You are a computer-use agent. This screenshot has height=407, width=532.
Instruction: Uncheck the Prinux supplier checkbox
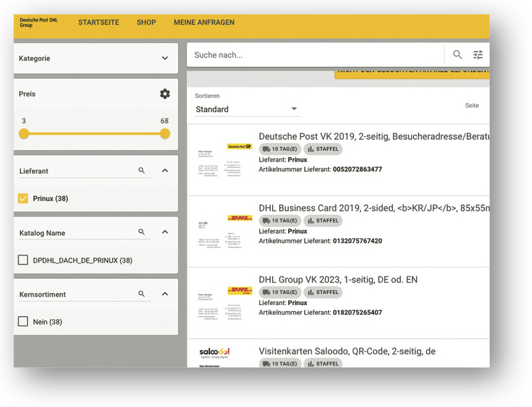click(x=24, y=199)
